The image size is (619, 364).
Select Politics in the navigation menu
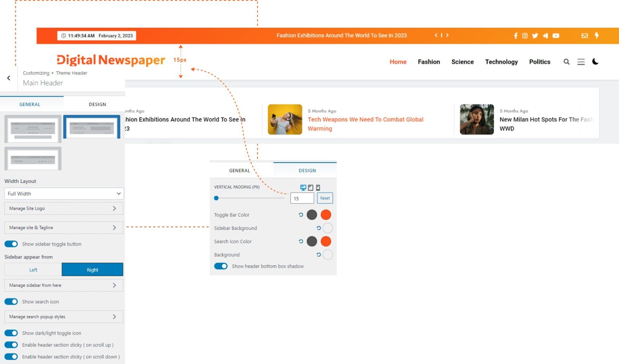tap(540, 62)
